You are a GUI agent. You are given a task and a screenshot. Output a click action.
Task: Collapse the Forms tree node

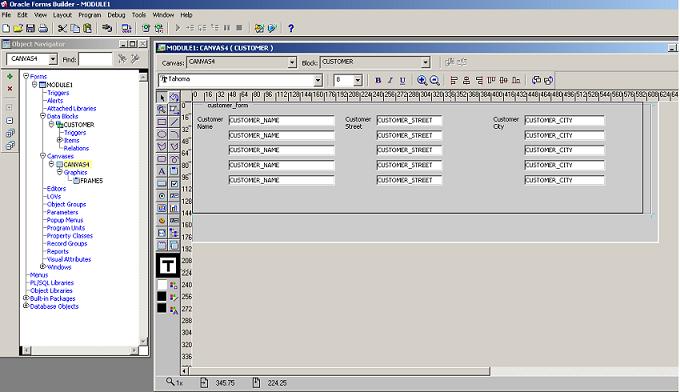tap(26, 76)
